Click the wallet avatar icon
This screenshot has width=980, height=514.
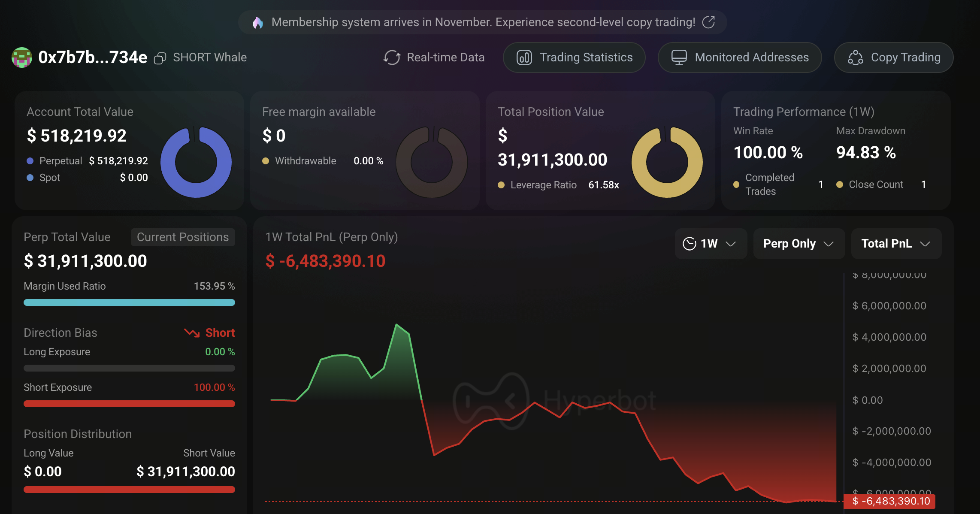[x=22, y=57]
